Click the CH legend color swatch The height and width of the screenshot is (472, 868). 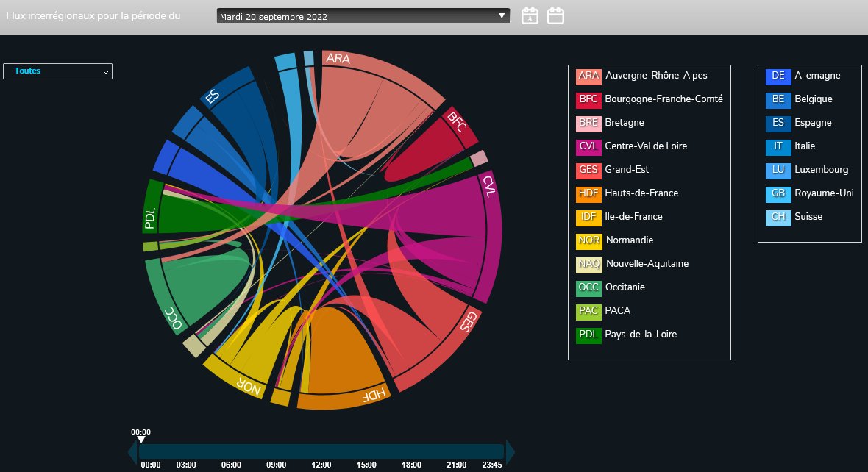(x=778, y=217)
